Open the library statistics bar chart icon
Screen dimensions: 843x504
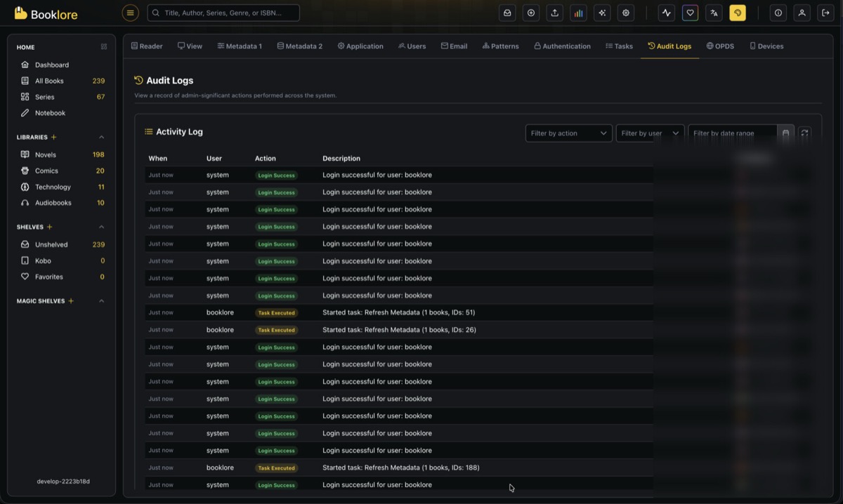point(578,12)
